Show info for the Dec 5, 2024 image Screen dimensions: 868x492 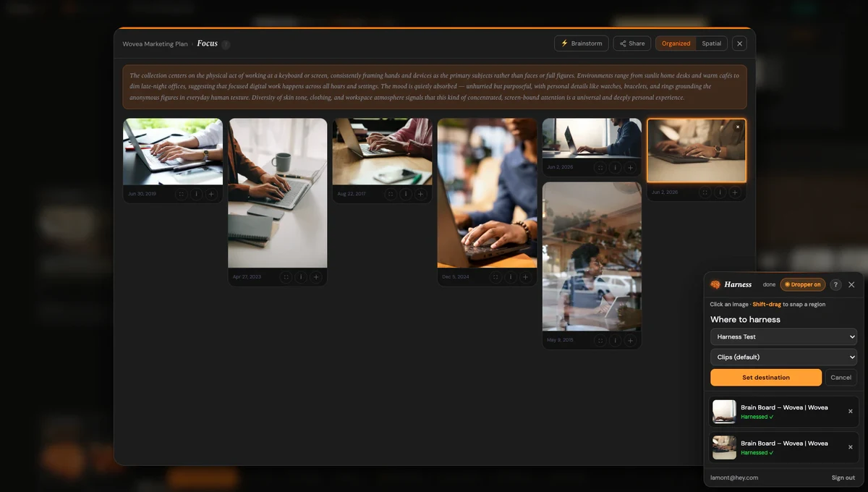click(511, 277)
